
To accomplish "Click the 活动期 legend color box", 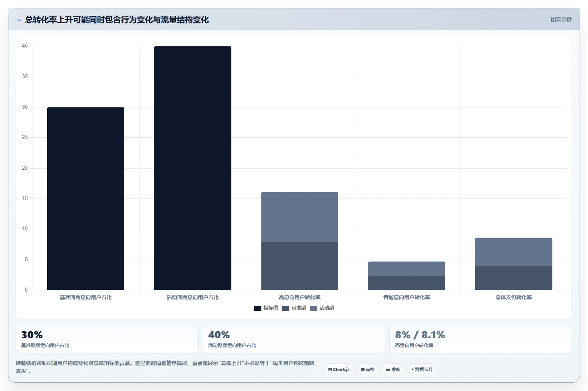I will click(x=313, y=308).
